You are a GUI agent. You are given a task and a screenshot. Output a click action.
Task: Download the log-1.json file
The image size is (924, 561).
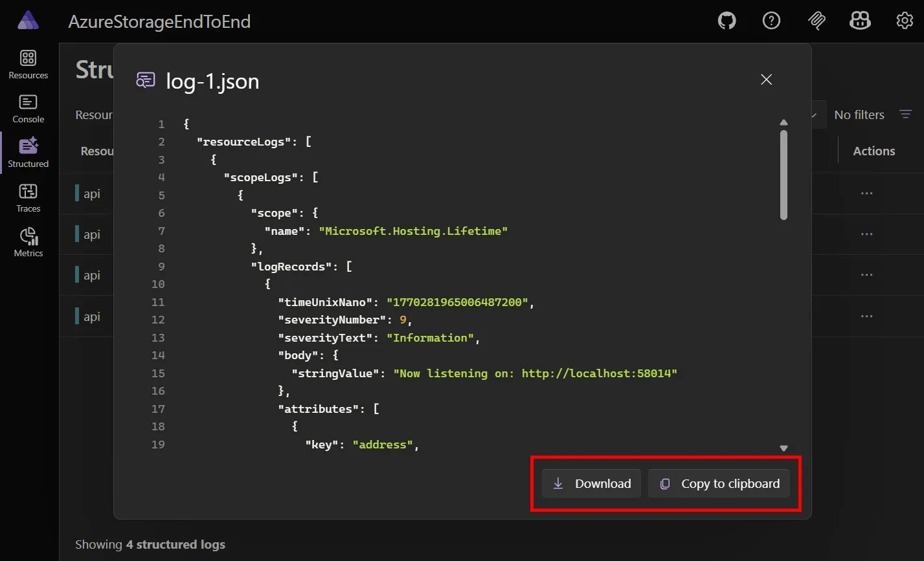coord(590,483)
